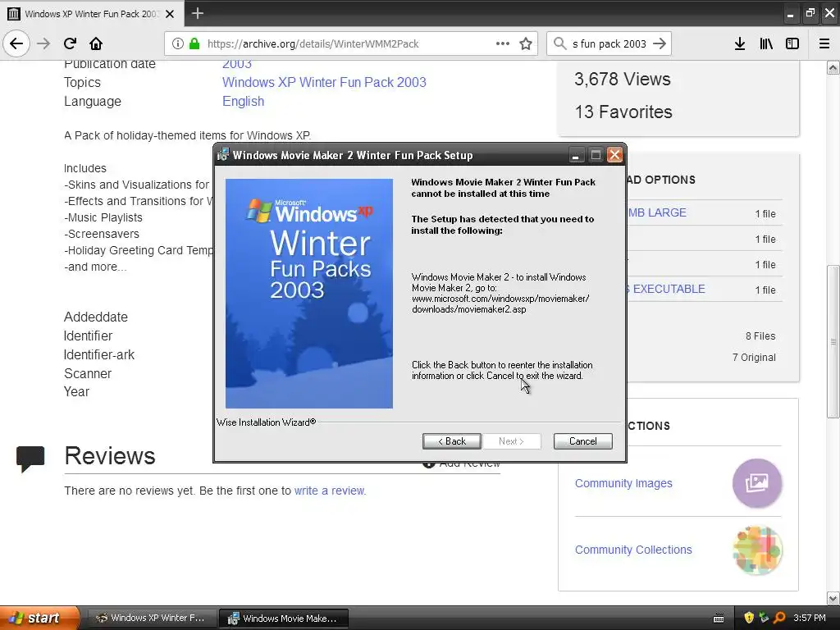The height and width of the screenshot is (630, 840).
Task: Show site information icon in address bar
Action: pyautogui.click(x=177, y=43)
